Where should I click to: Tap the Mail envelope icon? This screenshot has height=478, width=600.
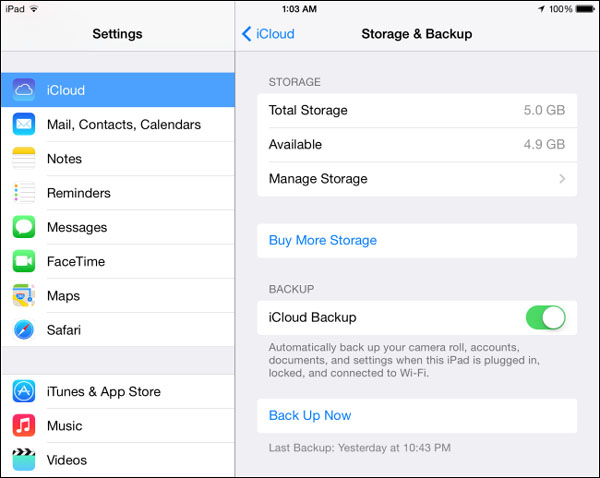pyautogui.click(x=24, y=124)
